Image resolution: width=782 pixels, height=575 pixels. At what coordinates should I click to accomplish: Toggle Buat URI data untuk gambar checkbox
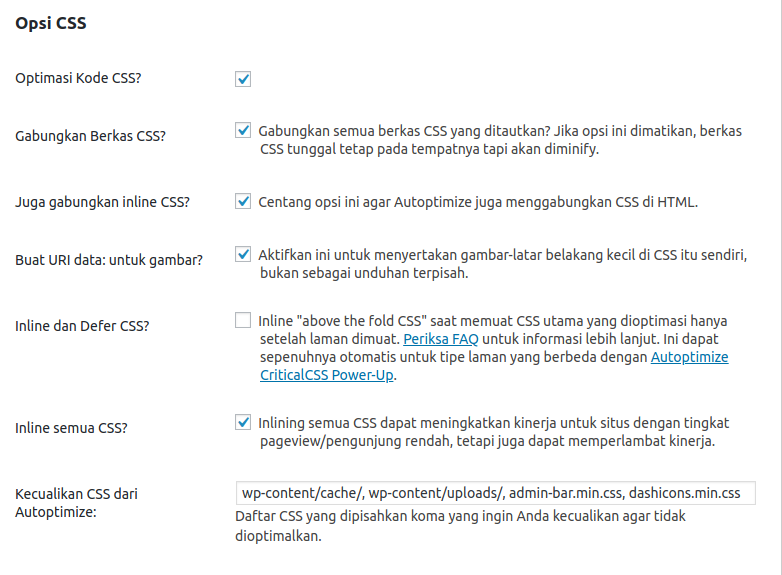click(243, 254)
